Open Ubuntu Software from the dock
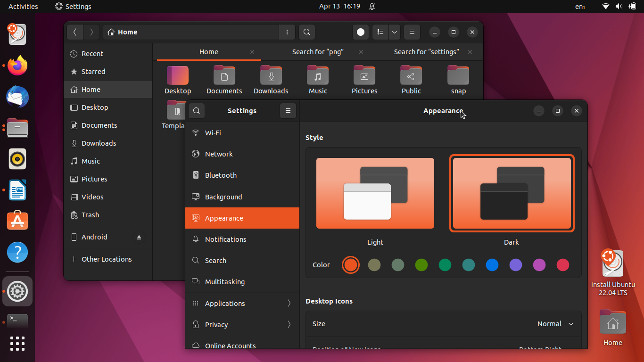The width and height of the screenshot is (644, 362). [x=17, y=221]
